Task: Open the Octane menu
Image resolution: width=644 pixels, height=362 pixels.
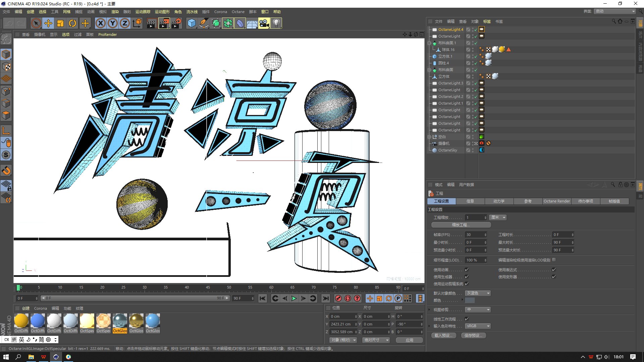Action: [238, 12]
